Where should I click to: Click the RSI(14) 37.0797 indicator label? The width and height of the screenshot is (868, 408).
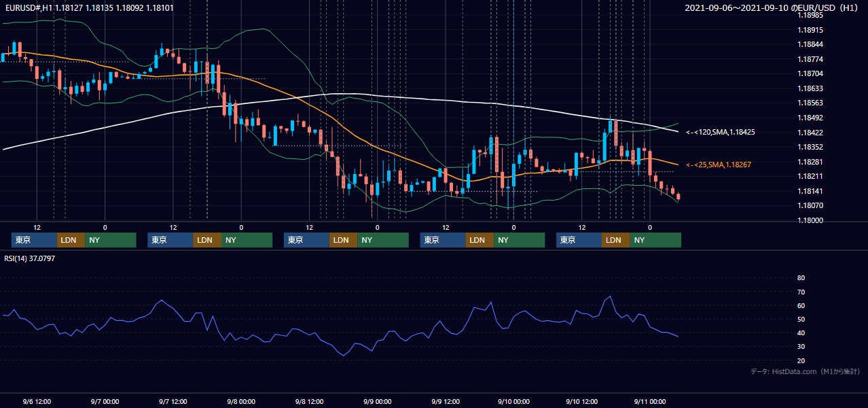point(30,258)
